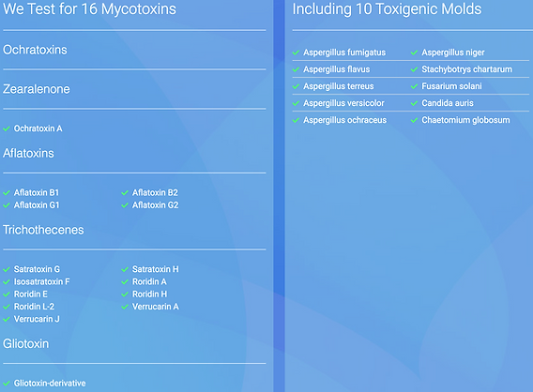Screen dimensions: 533x392
Task: Click the 'Roridin L-2' text
Action: coord(34,307)
